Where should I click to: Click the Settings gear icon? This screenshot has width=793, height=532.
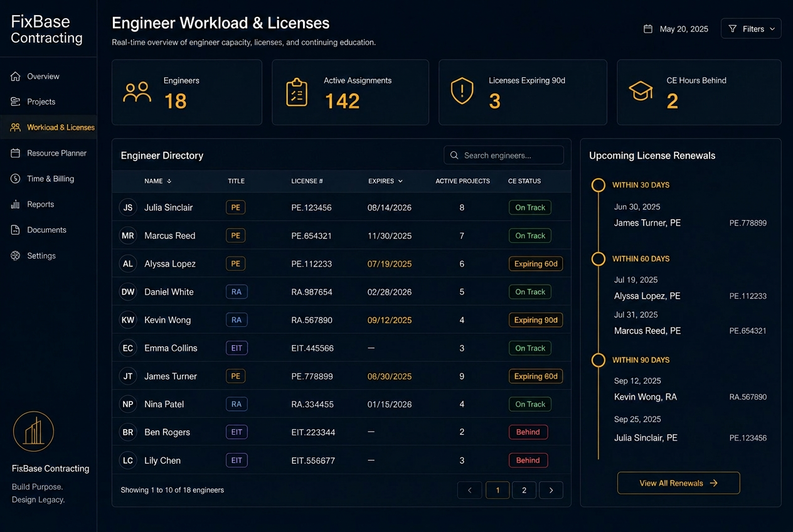[x=16, y=256]
